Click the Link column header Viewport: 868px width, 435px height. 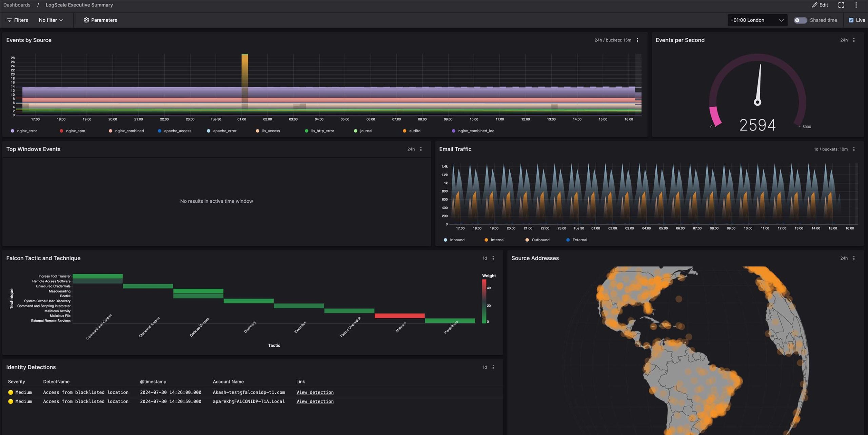pyautogui.click(x=300, y=382)
